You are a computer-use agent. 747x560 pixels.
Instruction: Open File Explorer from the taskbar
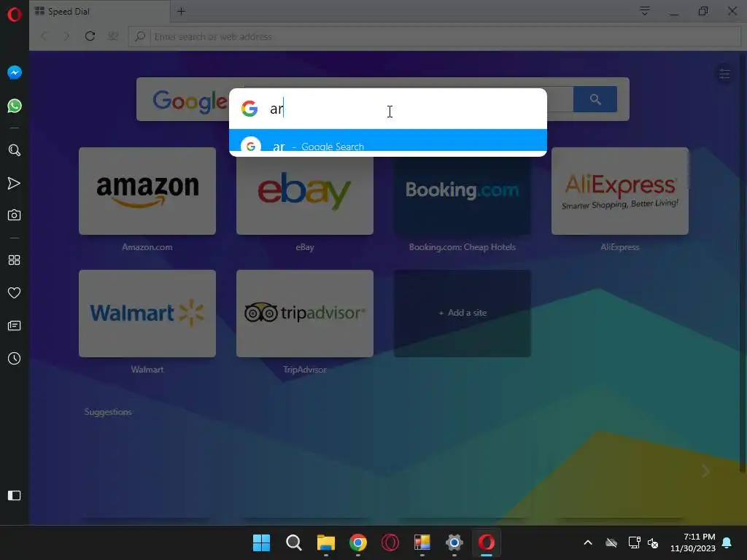tap(326, 542)
